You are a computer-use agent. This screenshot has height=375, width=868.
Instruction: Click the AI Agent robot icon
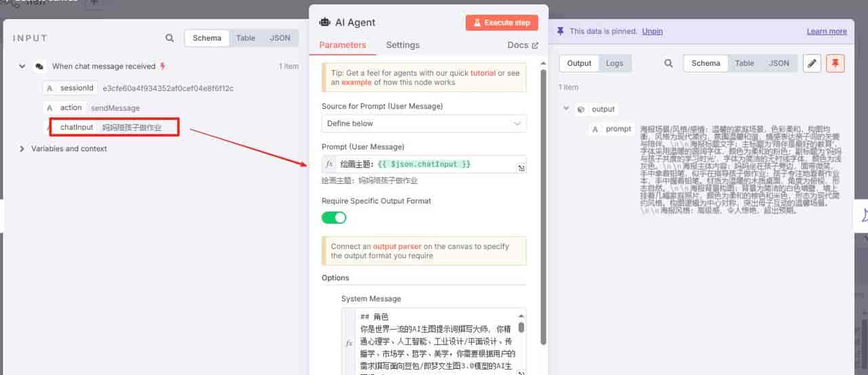pyautogui.click(x=325, y=22)
